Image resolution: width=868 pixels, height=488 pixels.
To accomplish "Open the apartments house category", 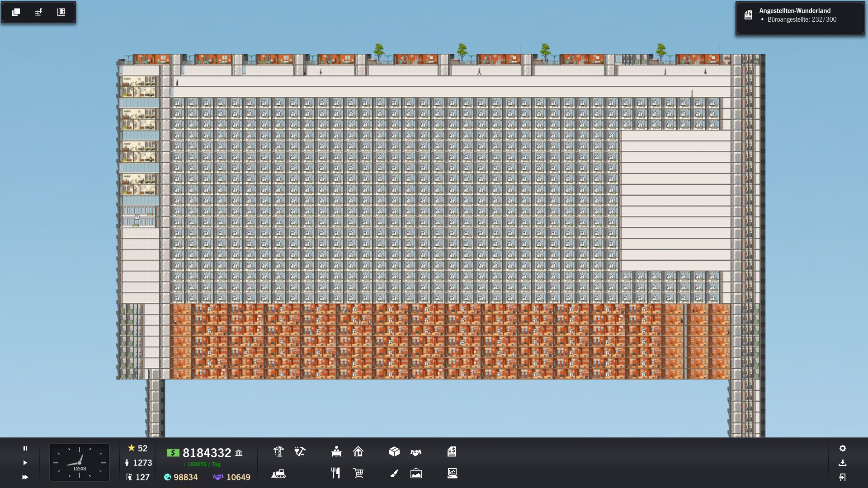I will pos(358,451).
